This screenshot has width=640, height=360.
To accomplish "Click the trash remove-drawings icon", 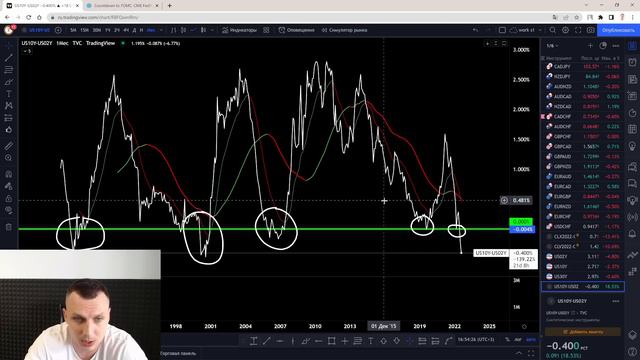I will (9, 227).
